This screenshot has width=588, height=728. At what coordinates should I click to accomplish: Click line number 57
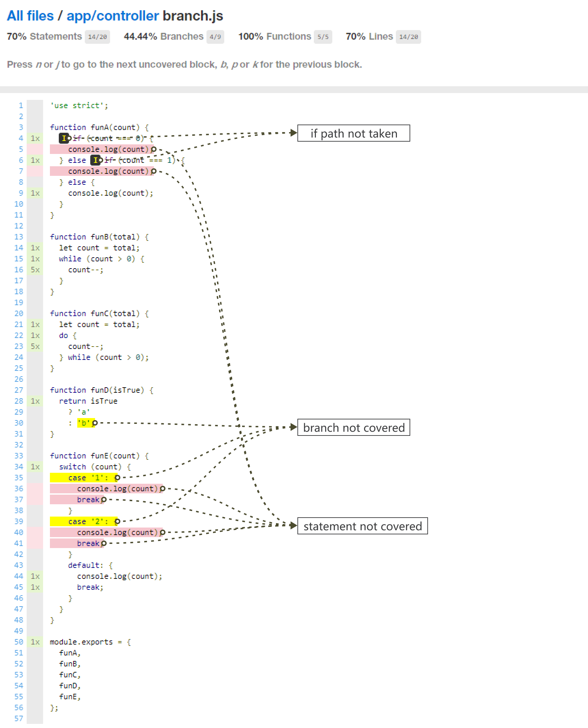[19, 718]
